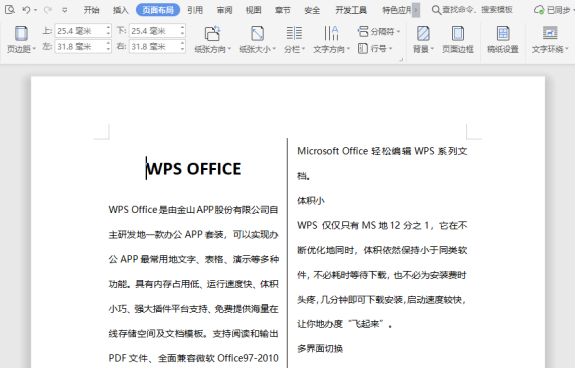
Task: Expand the 行号 line numbers dropdown
Action: (375, 48)
